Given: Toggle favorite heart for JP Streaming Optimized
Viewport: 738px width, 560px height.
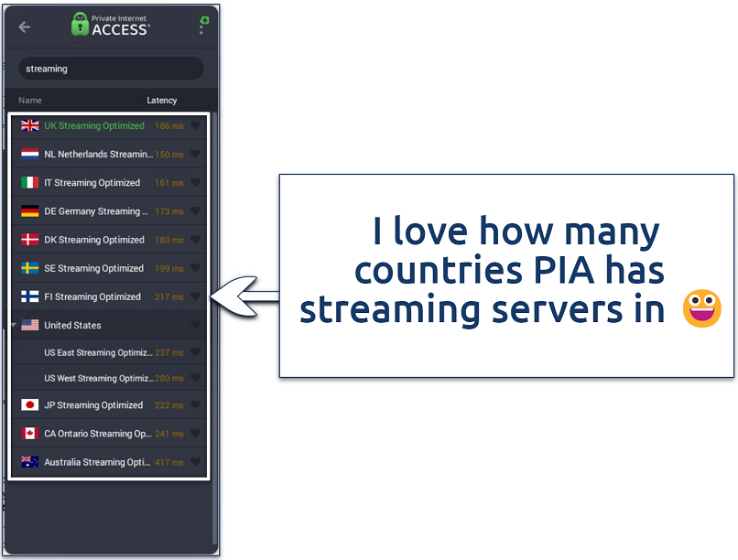Looking at the screenshot, I should [x=195, y=405].
